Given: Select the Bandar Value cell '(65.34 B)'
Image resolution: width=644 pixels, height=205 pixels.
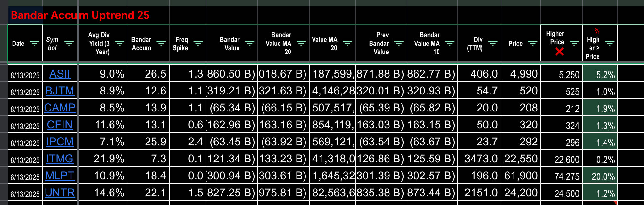Looking at the screenshot, I should [232, 108].
